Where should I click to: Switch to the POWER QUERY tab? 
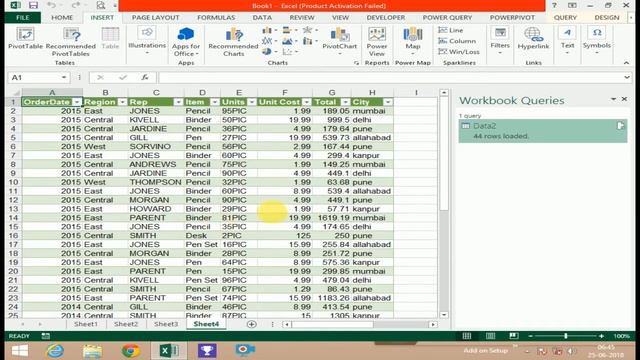(447, 18)
